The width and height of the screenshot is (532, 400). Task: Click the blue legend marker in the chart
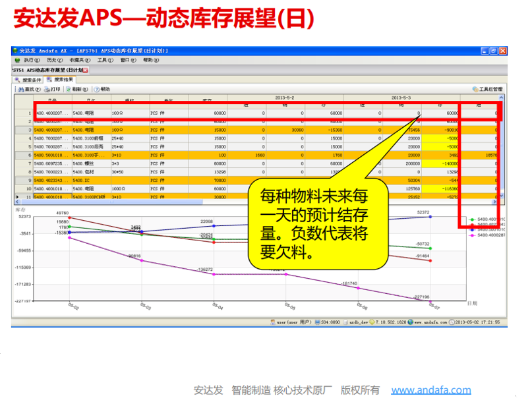472,230
